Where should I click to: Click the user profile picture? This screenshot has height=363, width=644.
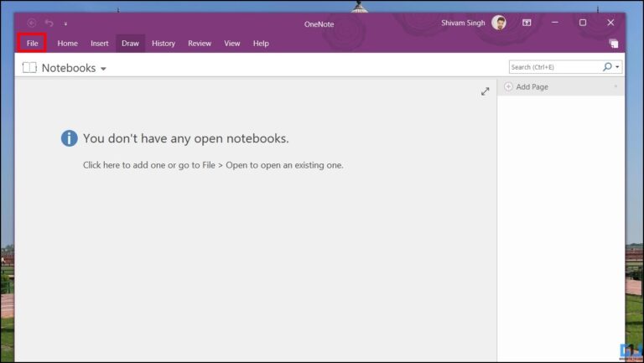[x=499, y=23]
